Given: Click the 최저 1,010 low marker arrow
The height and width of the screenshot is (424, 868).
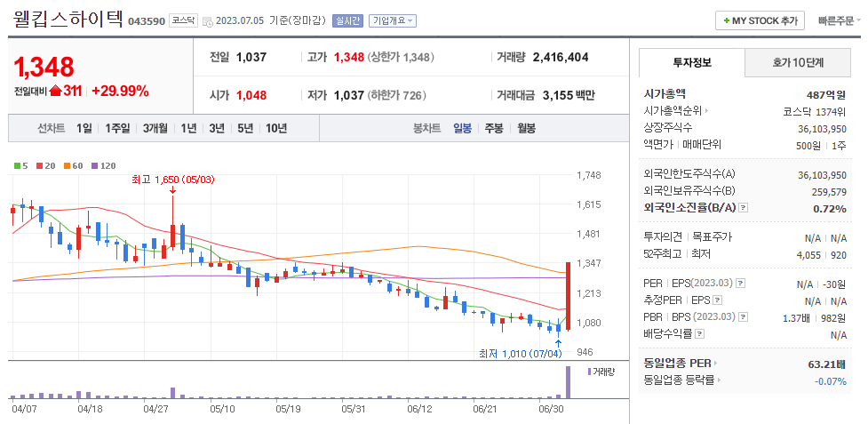Looking at the screenshot, I should [x=558, y=343].
